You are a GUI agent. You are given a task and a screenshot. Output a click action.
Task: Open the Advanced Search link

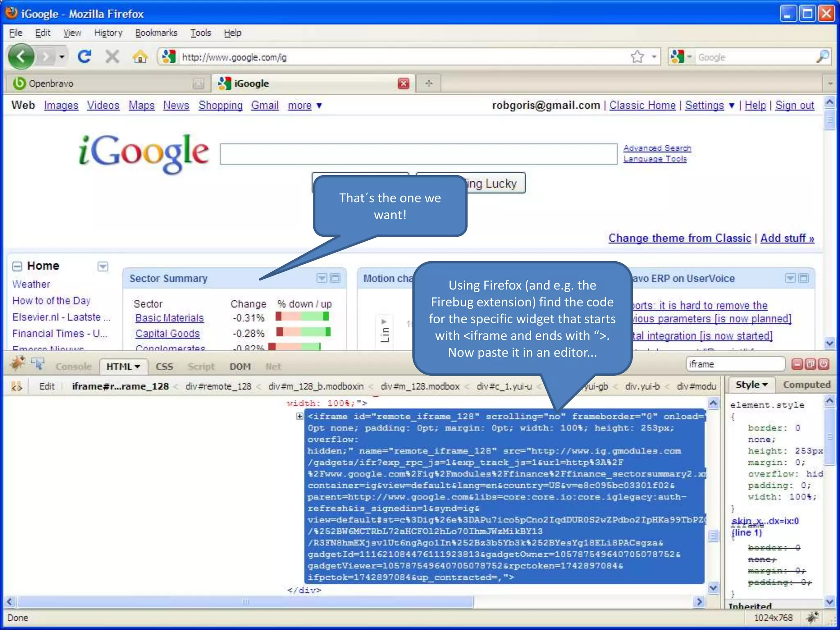pos(657,148)
